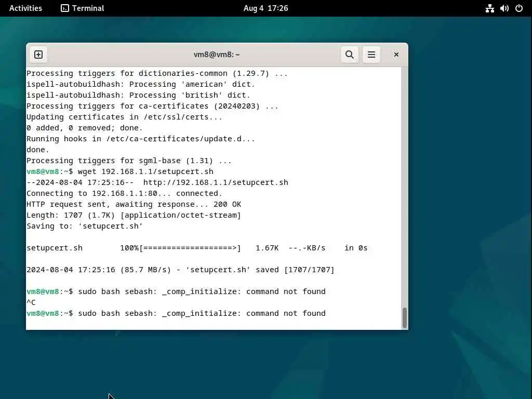Click the line 'Connecting to 192.168.1.1:80... connected.'
The width and height of the screenshot is (532, 399).
pyautogui.click(x=124, y=193)
